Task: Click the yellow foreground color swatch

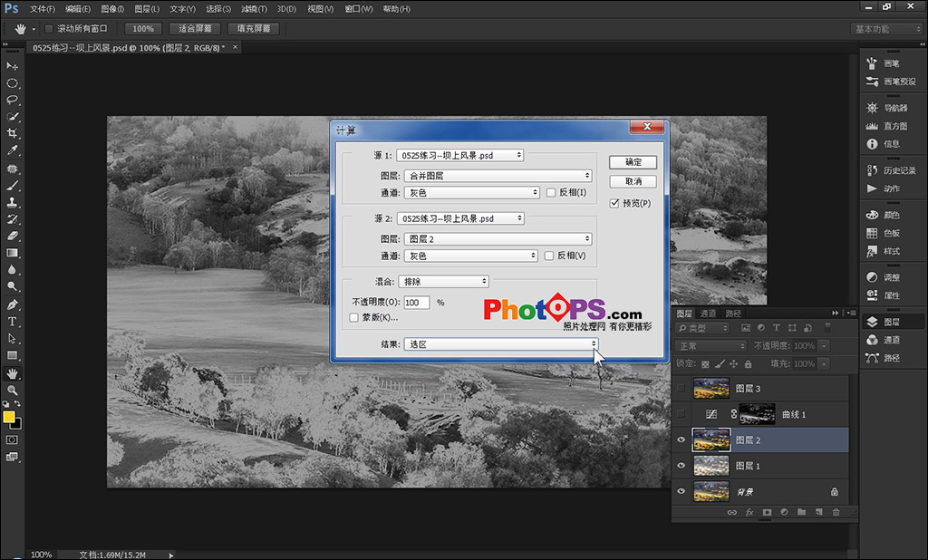Action: (8, 417)
